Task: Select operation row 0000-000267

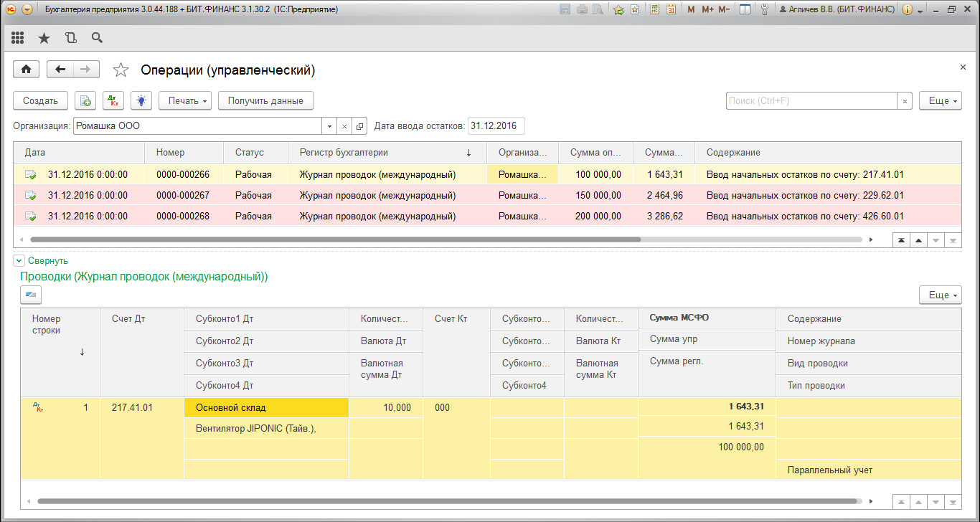Action: pyautogui.click(x=487, y=195)
